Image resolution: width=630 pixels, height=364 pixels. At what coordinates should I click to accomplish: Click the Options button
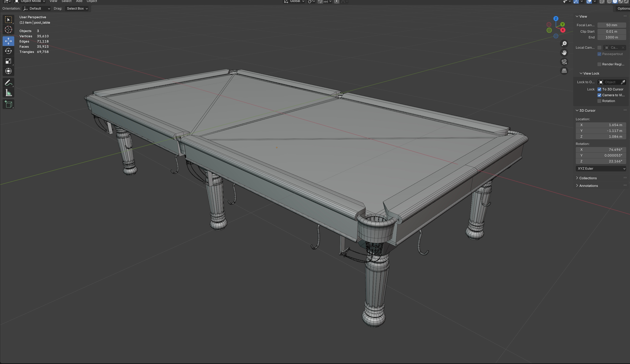pyautogui.click(x=623, y=8)
